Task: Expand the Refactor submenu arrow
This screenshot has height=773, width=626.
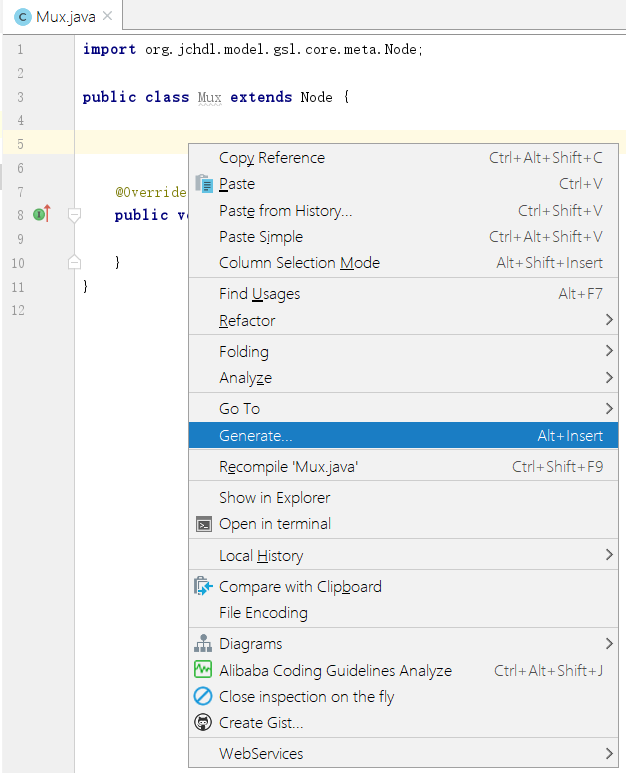Action: (x=609, y=320)
